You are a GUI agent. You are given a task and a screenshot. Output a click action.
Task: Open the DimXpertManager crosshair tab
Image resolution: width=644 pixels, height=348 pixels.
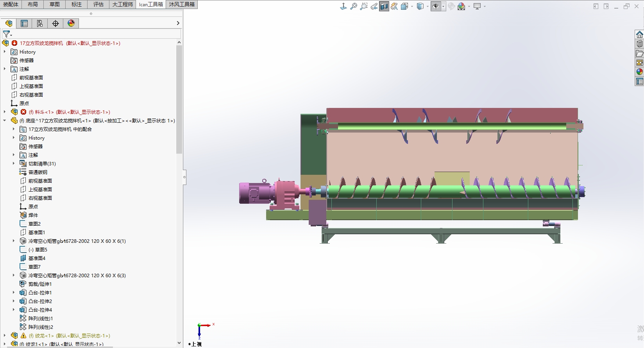click(x=55, y=23)
